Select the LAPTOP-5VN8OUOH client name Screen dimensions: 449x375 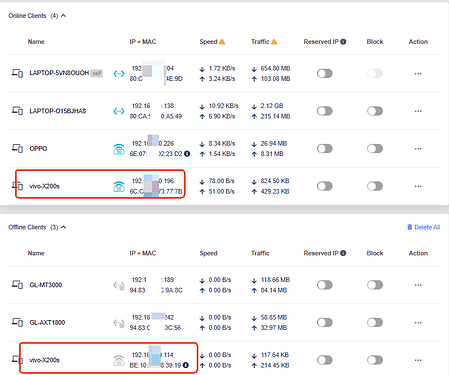[59, 73]
